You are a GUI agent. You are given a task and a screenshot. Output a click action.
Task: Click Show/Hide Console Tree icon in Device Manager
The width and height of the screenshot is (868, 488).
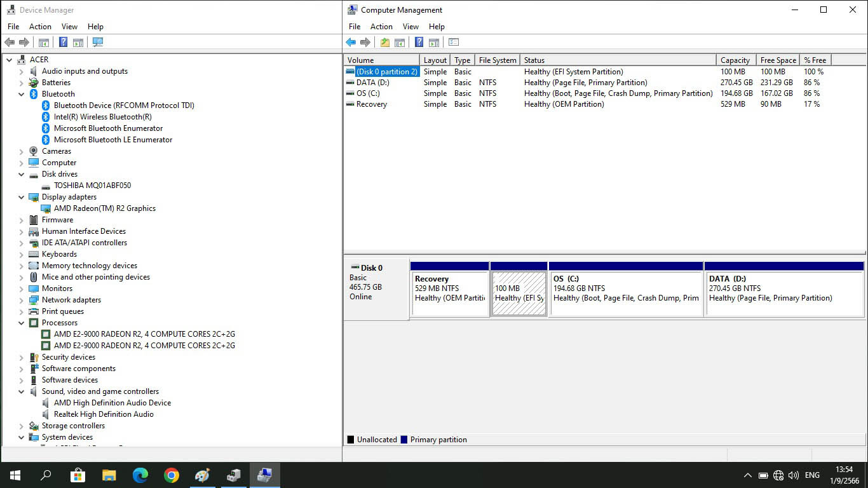pyautogui.click(x=44, y=43)
